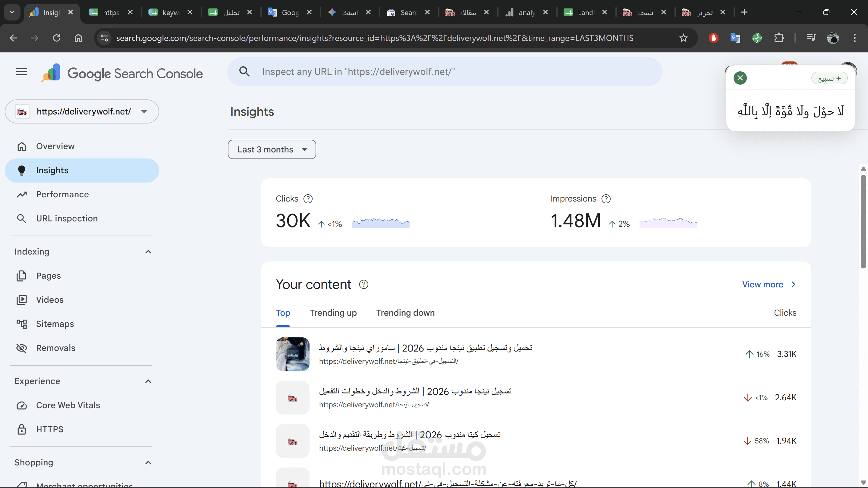Screen dimensions: 868x488
Task: Click View more in Your content
Action: [x=769, y=285]
